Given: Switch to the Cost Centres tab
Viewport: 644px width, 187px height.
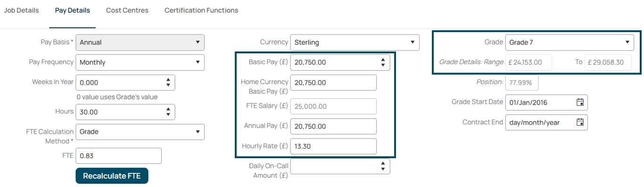Looking at the screenshot, I should pyautogui.click(x=127, y=10).
